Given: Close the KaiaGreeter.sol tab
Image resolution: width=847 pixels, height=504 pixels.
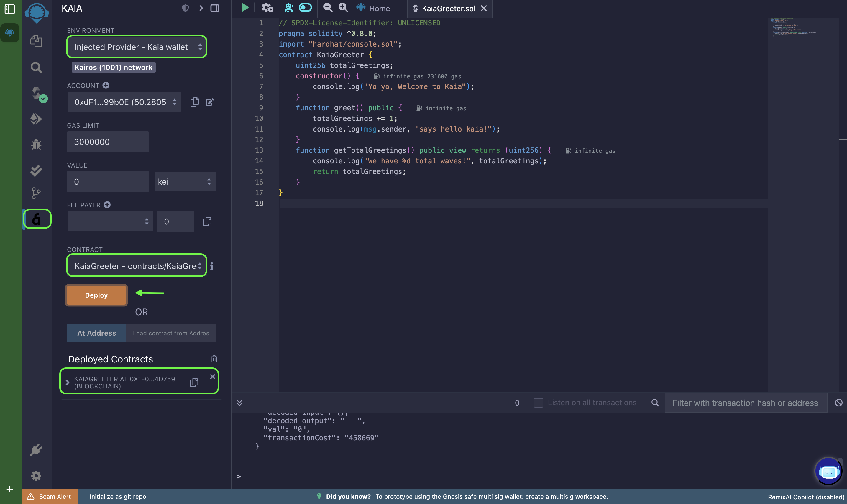Looking at the screenshot, I should (x=484, y=8).
